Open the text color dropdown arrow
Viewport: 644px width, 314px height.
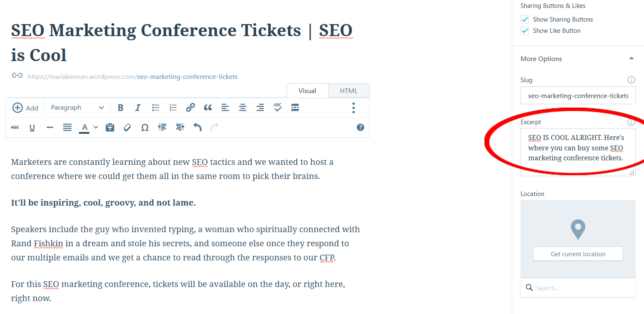pos(96,128)
